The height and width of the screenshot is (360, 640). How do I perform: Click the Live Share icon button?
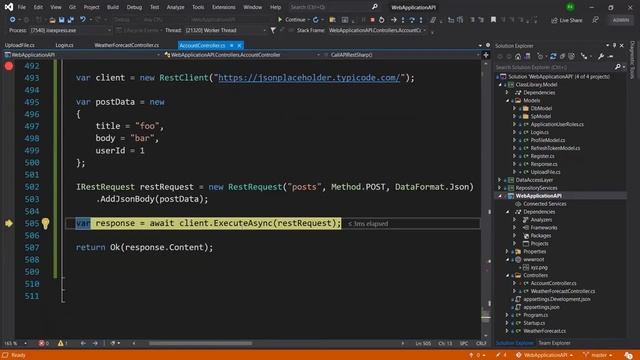(x=567, y=20)
